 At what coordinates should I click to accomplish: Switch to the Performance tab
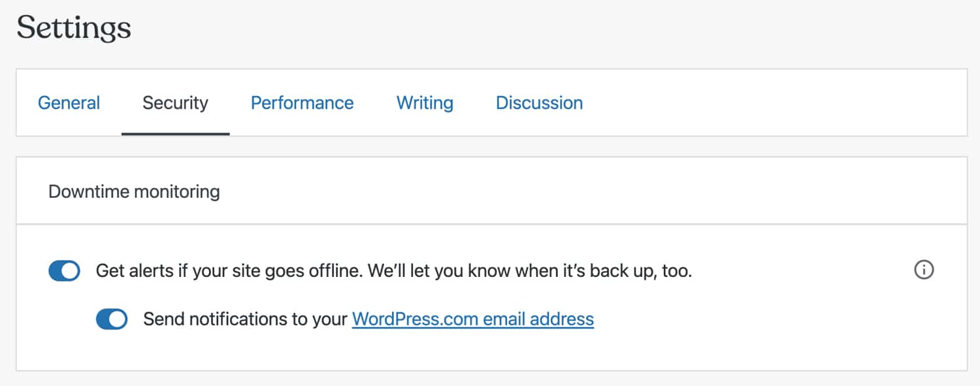tap(302, 103)
